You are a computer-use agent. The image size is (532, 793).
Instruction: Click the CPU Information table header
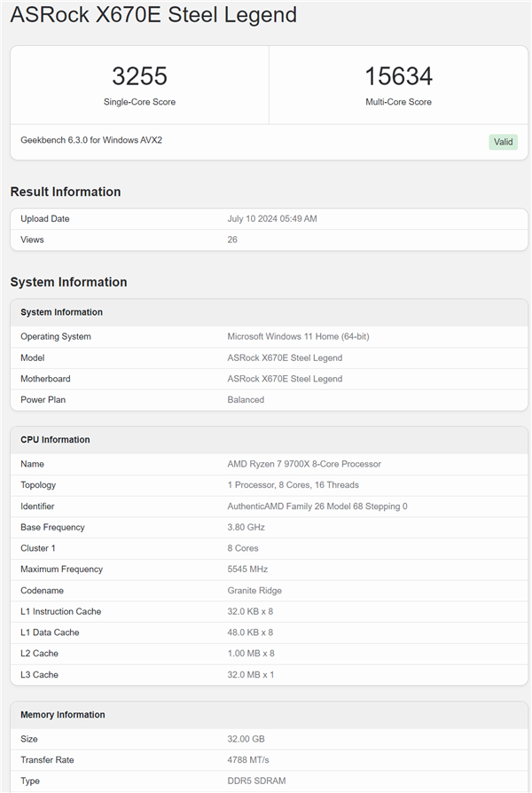click(x=55, y=440)
